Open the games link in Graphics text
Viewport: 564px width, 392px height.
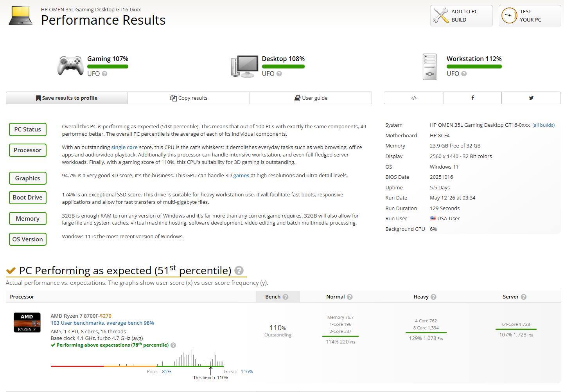[241, 175]
